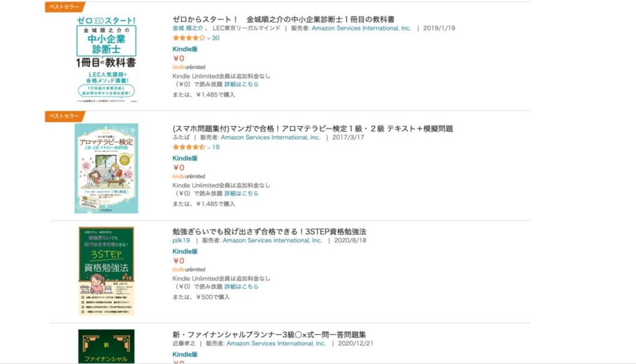Open the ベストセラー badge on the first book

[65, 7]
